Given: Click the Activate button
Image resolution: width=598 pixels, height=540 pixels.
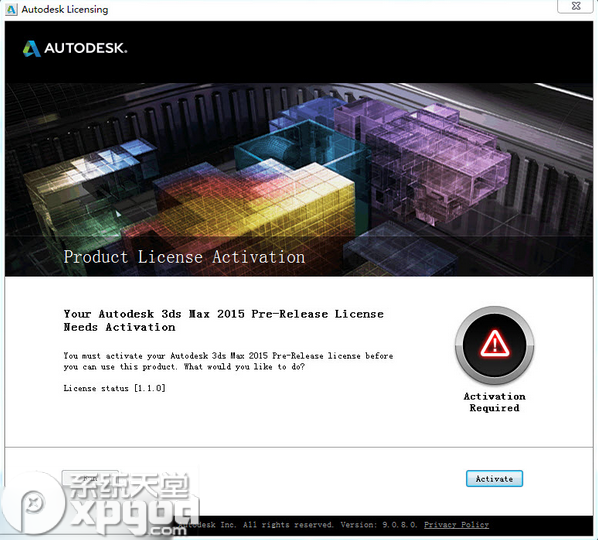Looking at the screenshot, I should tap(494, 479).
